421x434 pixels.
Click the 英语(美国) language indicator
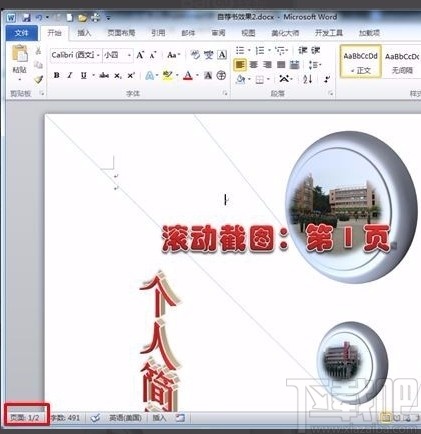click(x=125, y=418)
